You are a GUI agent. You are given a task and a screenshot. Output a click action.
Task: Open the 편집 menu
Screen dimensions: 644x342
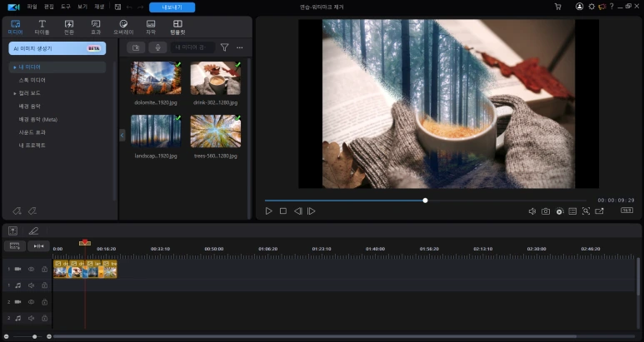[49, 7]
